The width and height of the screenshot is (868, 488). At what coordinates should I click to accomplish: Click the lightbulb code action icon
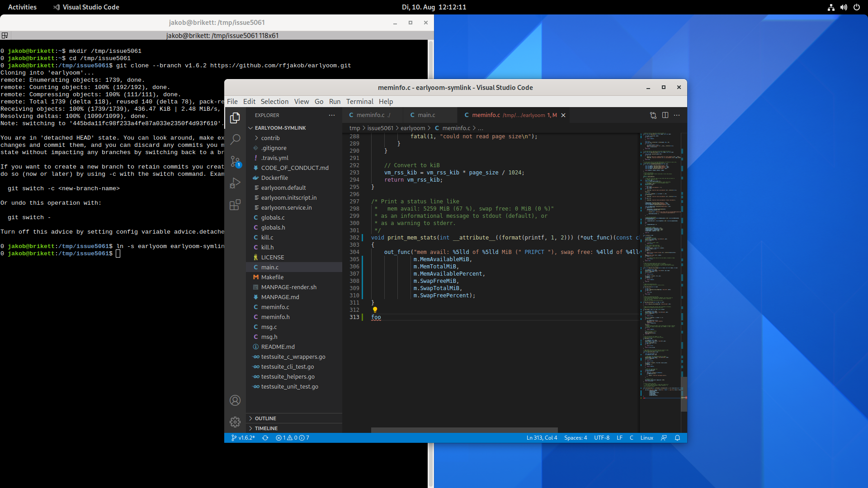point(375,310)
